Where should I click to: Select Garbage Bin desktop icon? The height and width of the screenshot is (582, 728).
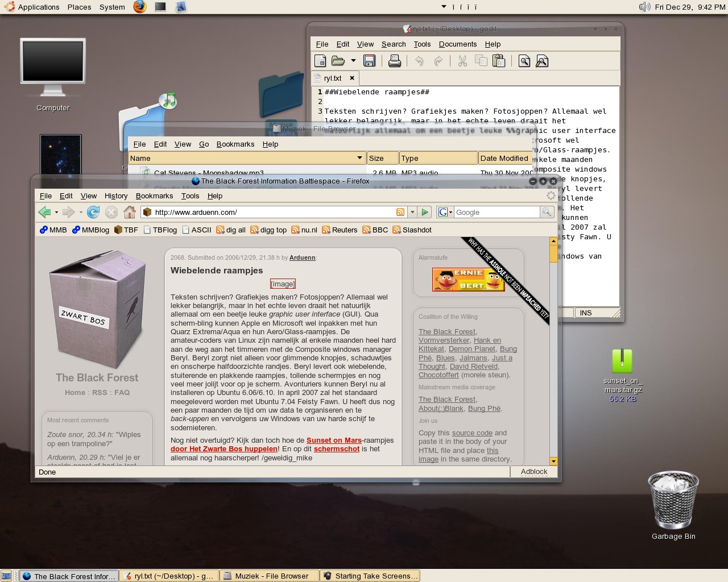point(673,505)
